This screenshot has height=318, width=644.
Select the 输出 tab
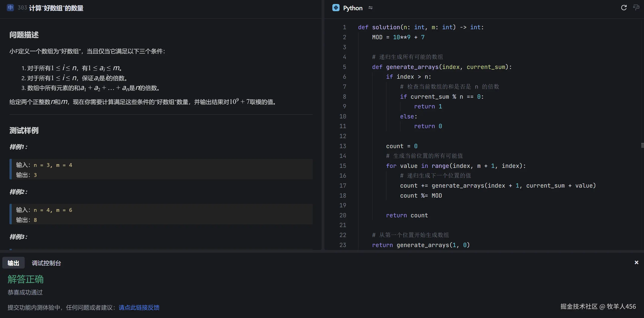pos(13,263)
